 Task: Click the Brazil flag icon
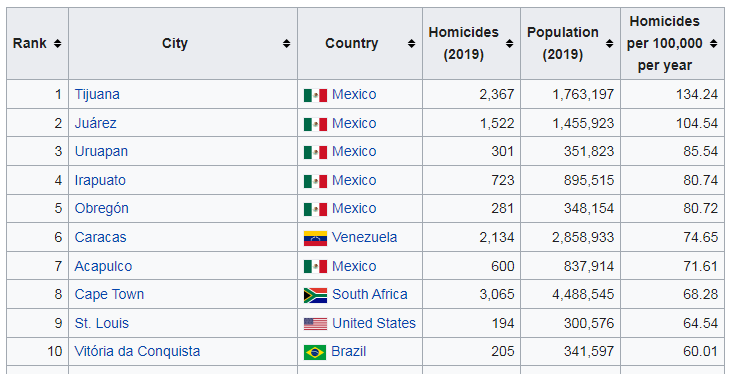pos(315,352)
